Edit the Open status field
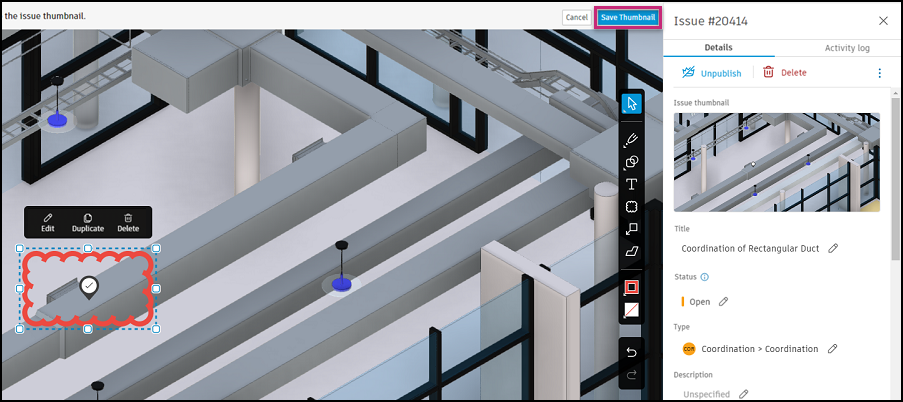Screen dimensions: 903x402 [x=723, y=301]
